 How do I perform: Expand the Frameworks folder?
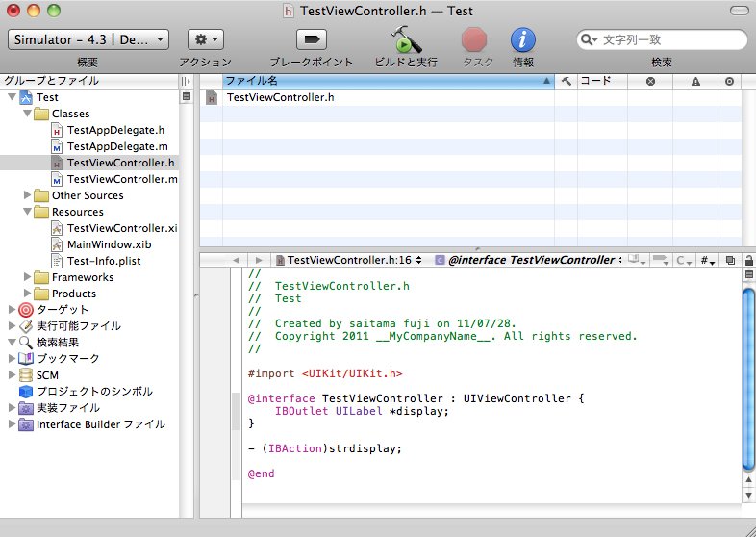click(x=28, y=277)
